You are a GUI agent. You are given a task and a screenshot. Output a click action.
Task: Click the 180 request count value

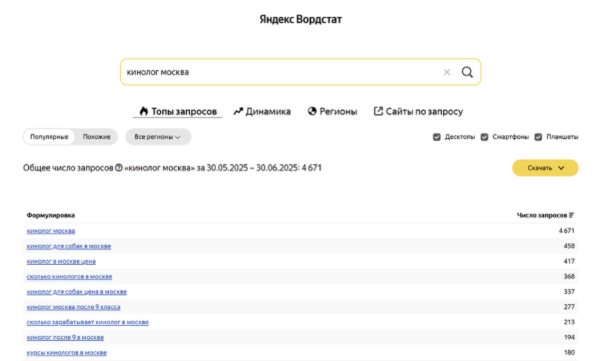[x=569, y=353]
